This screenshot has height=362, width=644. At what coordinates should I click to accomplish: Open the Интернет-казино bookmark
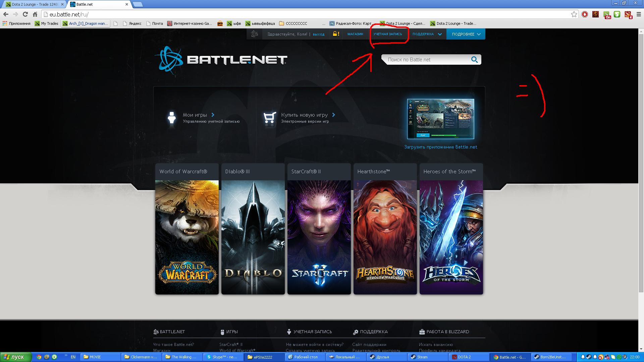pyautogui.click(x=190, y=23)
